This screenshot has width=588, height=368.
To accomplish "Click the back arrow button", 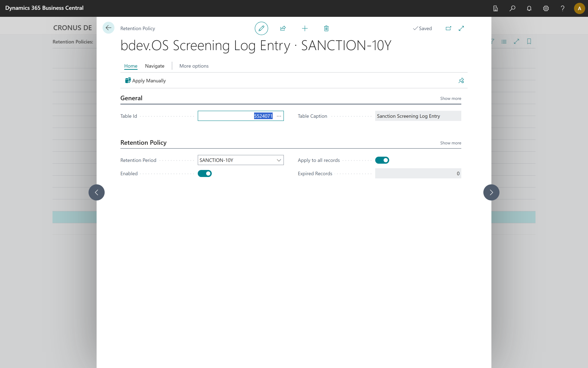I will 108,28.
